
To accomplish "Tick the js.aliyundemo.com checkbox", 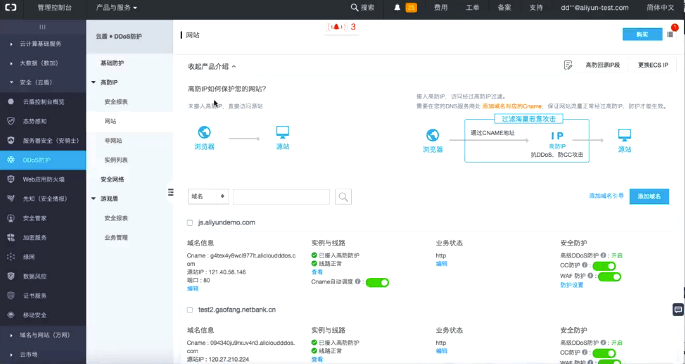I will [190, 223].
